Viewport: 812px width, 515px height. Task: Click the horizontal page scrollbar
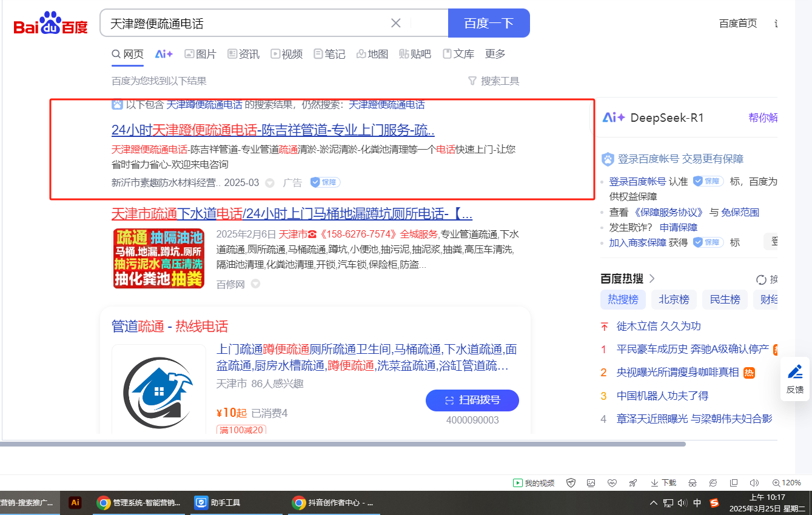click(343, 444)
